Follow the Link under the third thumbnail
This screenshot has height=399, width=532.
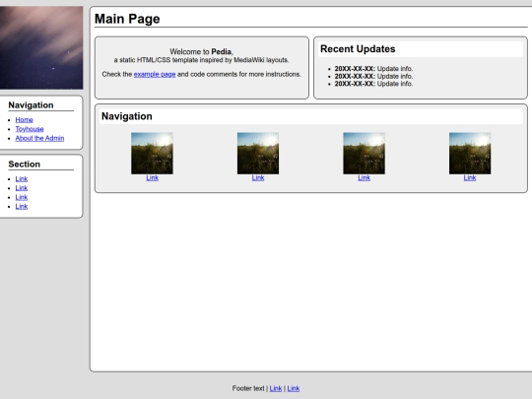pyautogui.click(x=364, y=177)
